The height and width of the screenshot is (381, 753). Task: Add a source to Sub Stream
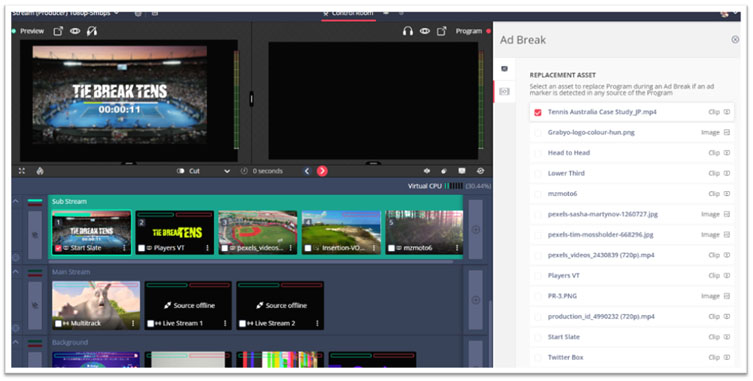[x=475, y=230]
